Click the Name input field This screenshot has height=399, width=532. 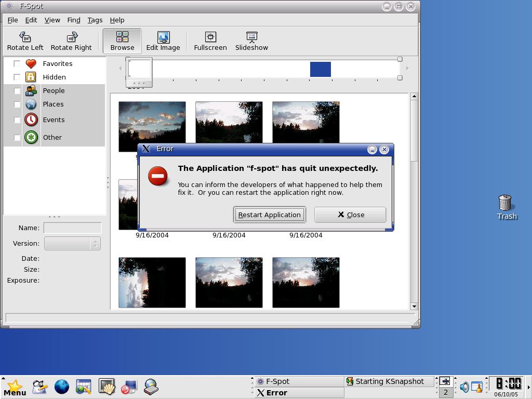click(x=72, y=228)
